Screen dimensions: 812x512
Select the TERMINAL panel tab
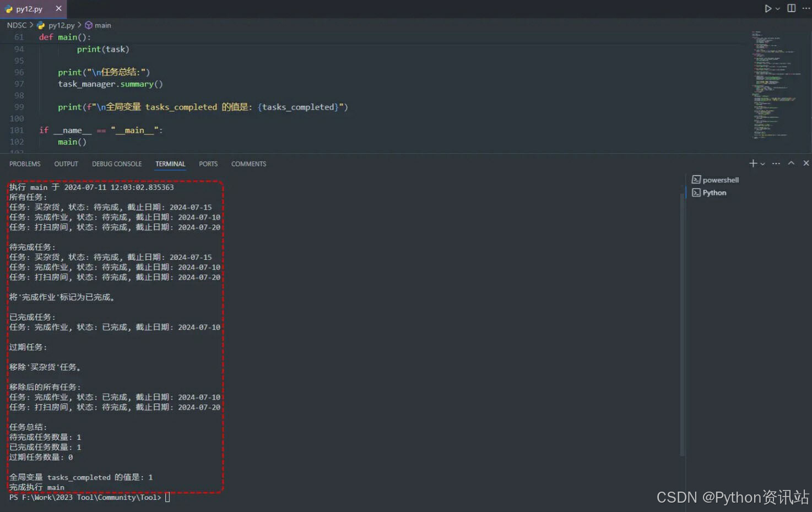(170, 164)
